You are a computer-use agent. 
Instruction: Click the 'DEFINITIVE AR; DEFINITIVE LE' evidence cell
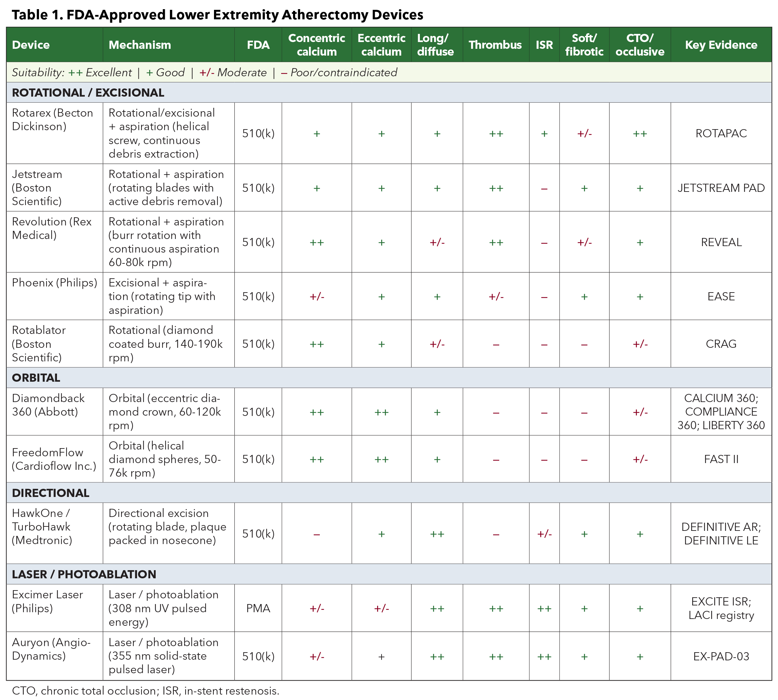(721, 534)
